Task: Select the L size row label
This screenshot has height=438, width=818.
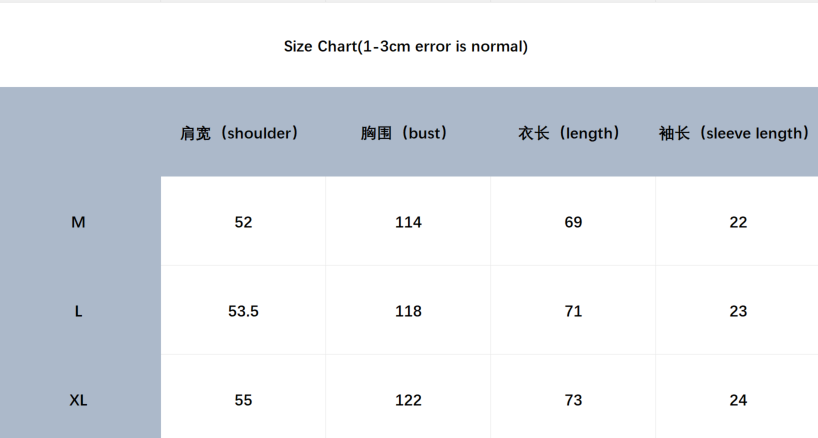Action: (x=78, y=311)
